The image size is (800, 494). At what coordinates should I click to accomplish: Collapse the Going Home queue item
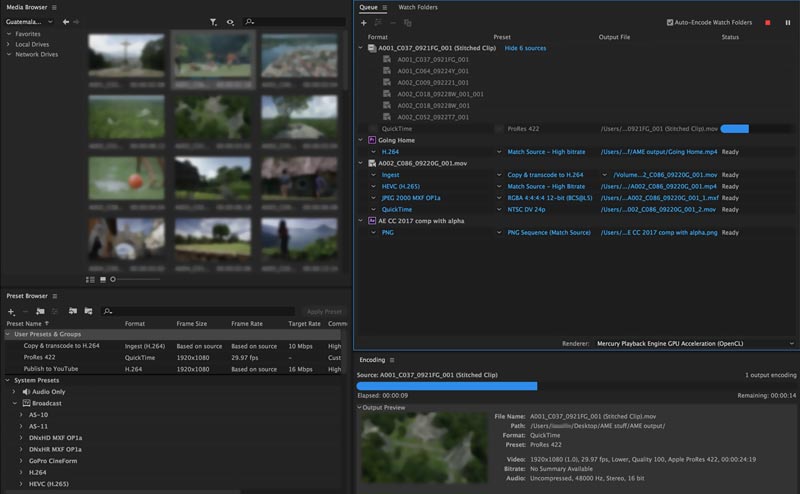(x=361, y=140)
